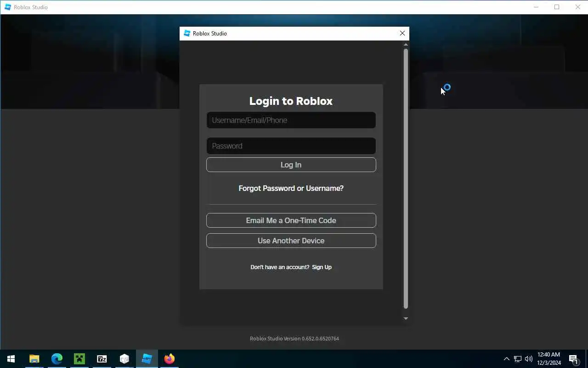Click Roblox Studio icon in dialog title bar
This screenshot has height=368, width=588.
tap(187, 33)
